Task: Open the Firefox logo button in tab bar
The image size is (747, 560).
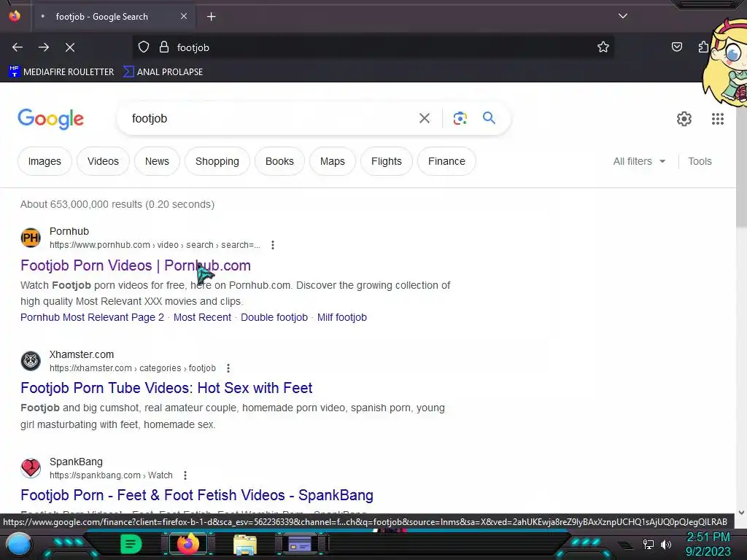Action: (15, 16)
